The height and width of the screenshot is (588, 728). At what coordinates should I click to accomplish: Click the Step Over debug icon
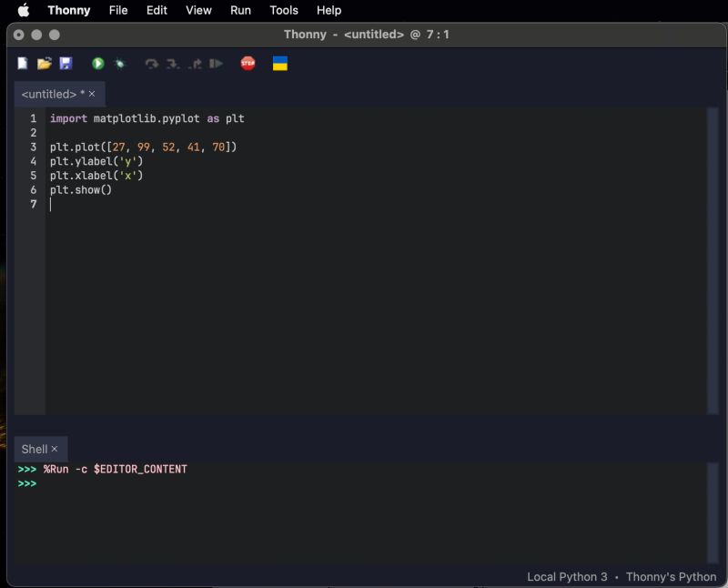pyautogui.click(x=151, y=63)
